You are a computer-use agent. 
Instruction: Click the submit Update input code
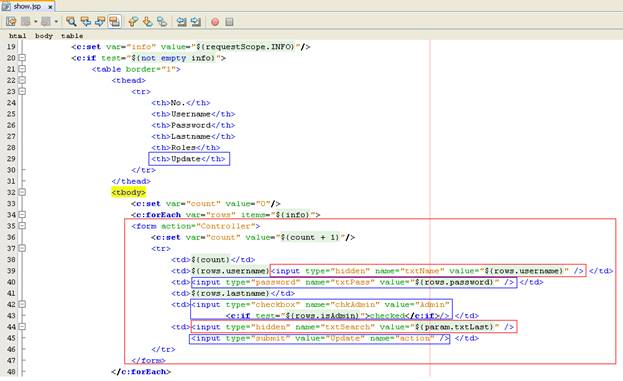pos(320,338)
